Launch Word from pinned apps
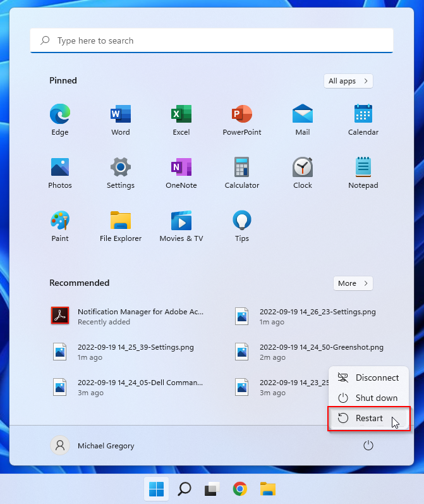Image resolution: width=424 pixels, height=504 pixels. 121,120
